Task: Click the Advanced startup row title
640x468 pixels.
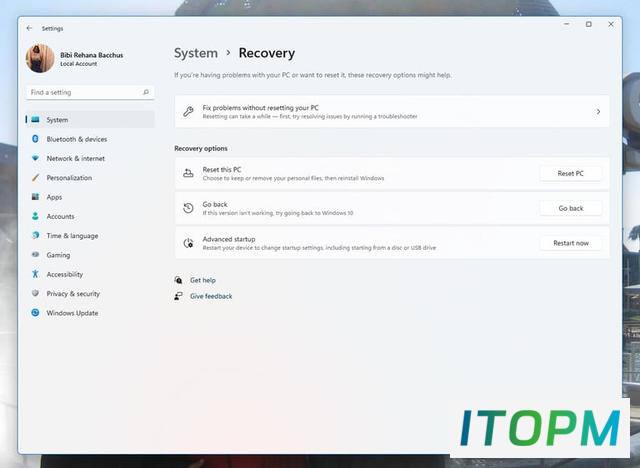Action: click(x=229, y=239)
